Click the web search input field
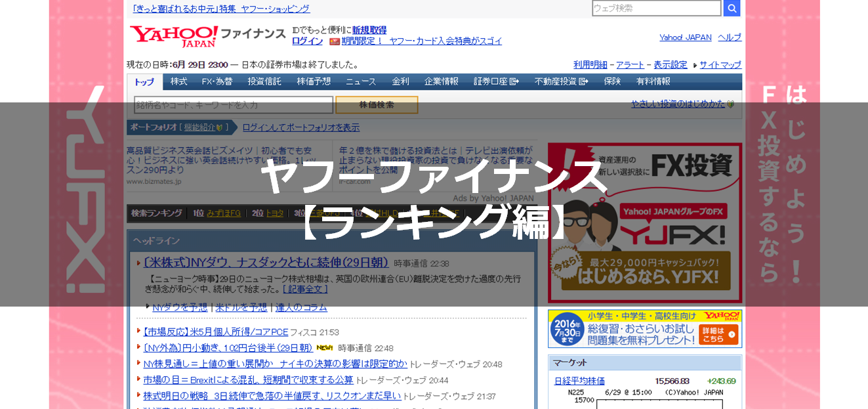The height and width of the screenshot is (409, 868). tap(656, 8)
